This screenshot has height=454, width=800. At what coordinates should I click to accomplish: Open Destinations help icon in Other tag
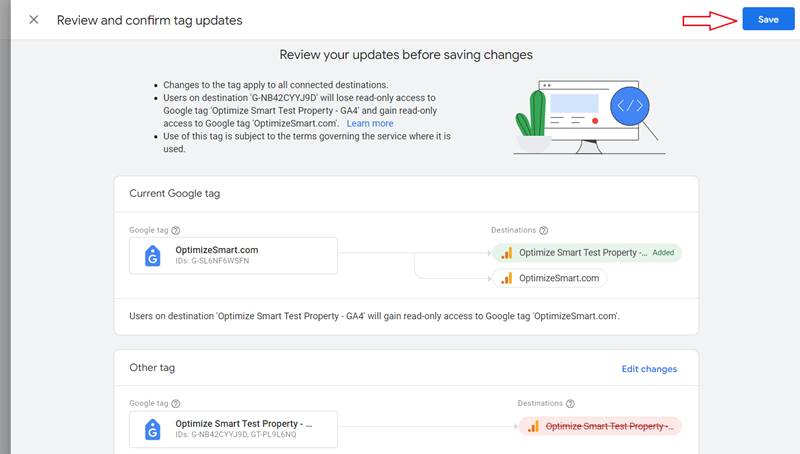click(x=570, y=403)
